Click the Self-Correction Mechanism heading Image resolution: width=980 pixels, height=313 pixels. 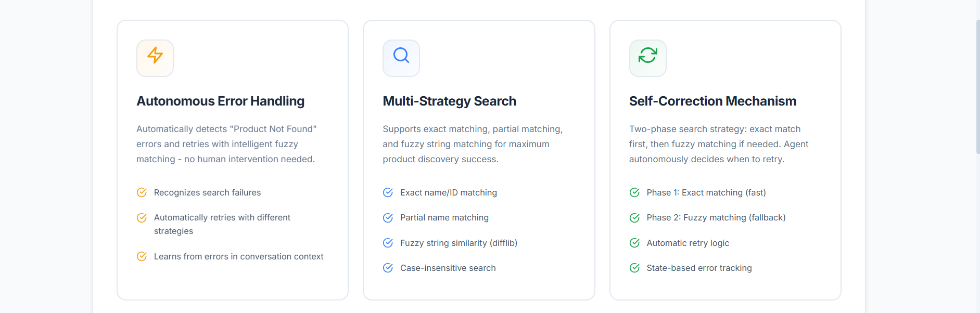tap(712, 101)
